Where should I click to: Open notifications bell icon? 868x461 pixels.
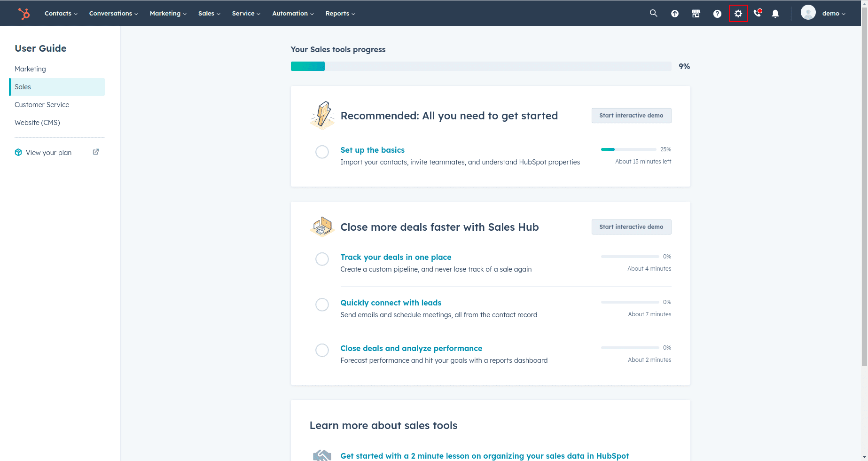(775, 14)
